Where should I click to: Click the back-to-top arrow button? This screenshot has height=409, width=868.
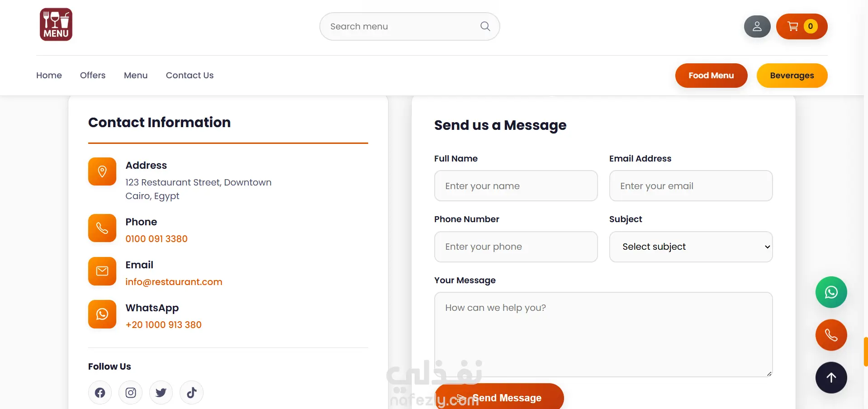[x=831, y=378]
